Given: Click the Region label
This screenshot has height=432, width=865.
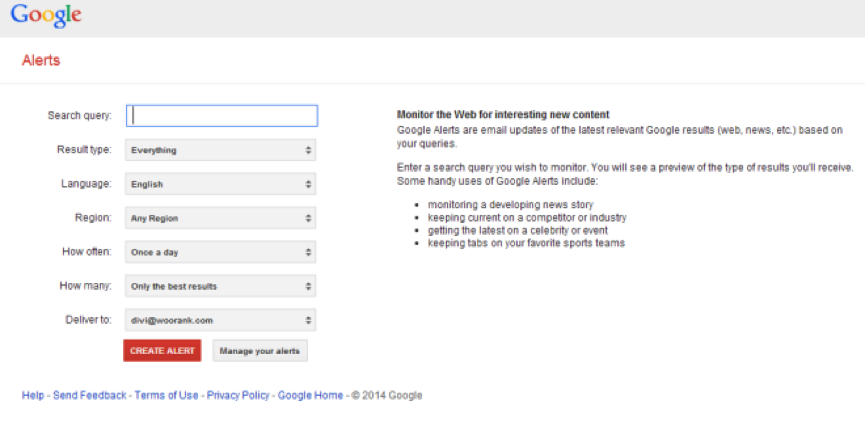Looking at the screenshot, I should [x=93, y=218].
